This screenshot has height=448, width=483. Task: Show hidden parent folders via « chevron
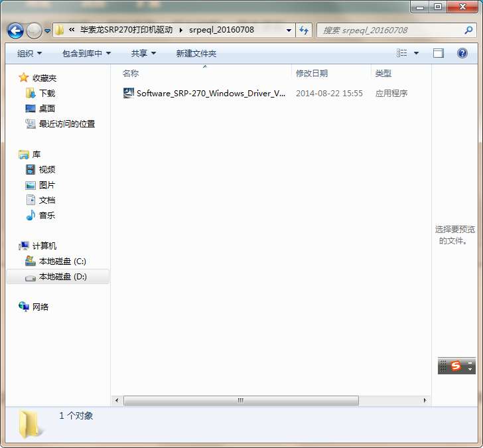click(x=72, y=30)
